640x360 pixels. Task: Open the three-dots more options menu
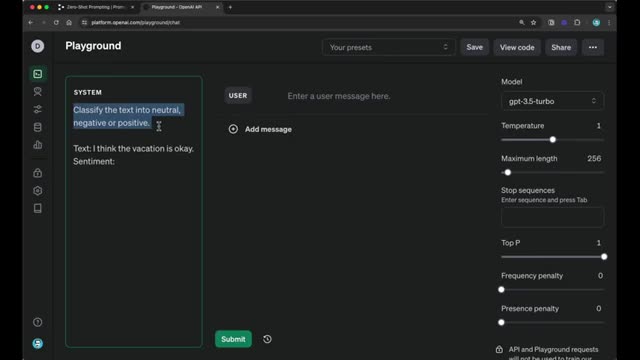tap(593, 47)
